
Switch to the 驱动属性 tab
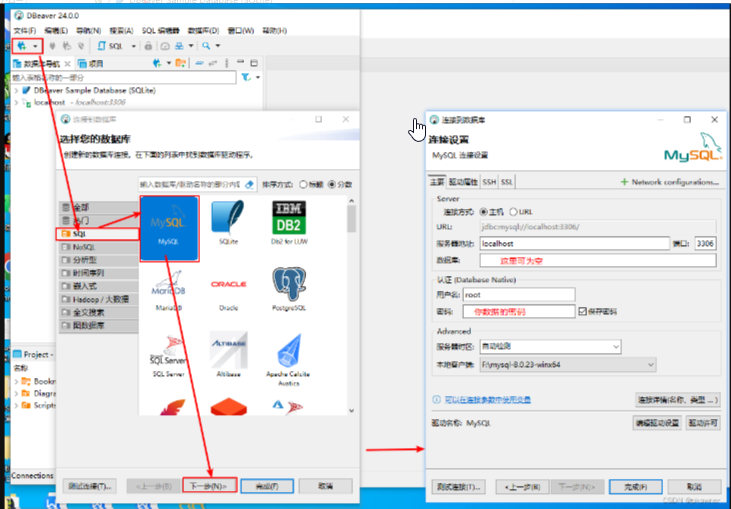pos(463,182)
